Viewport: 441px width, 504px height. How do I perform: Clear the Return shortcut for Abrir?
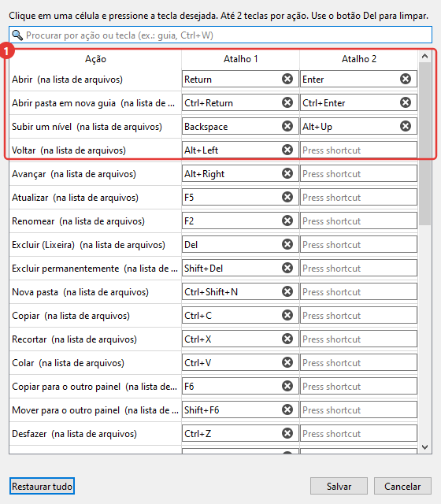pyautogui.click(x=287, y=79)
